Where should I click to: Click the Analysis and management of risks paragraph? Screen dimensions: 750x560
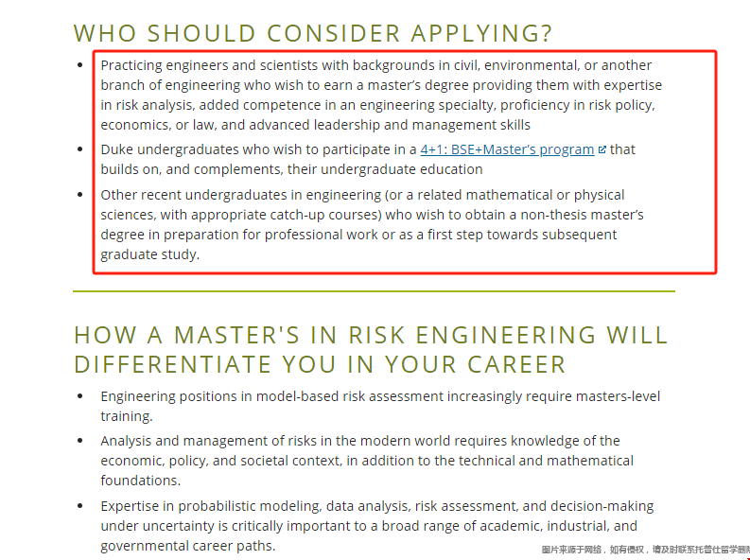pyautogui.click(x=367, y=460)
